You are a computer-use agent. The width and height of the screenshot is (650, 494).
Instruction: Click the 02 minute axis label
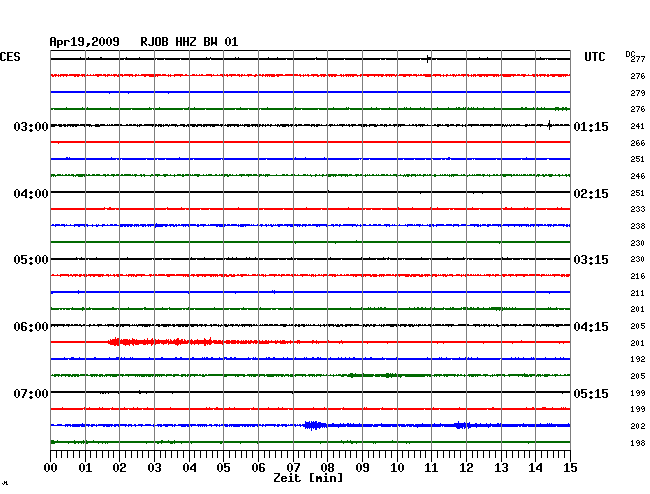(x=119, y=468)
